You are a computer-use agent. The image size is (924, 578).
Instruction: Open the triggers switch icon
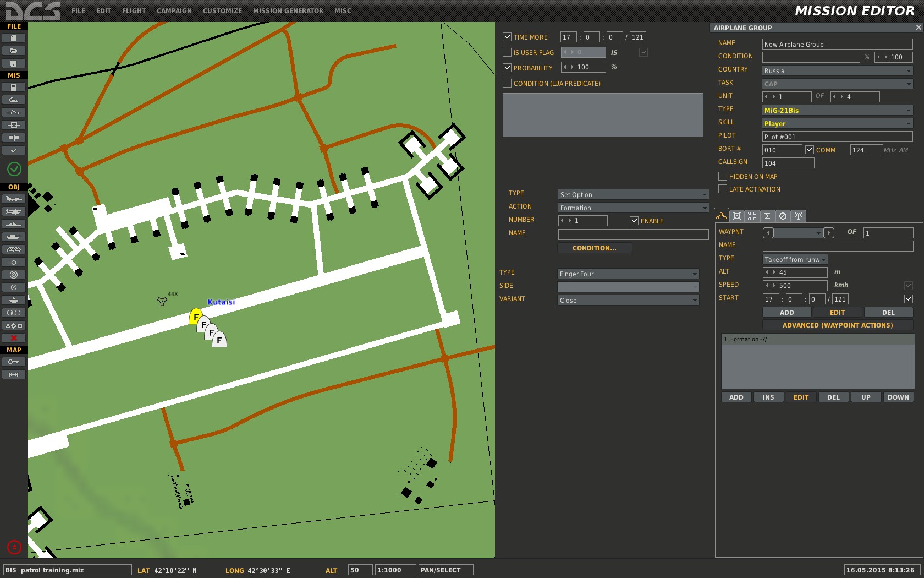(14, 112)
